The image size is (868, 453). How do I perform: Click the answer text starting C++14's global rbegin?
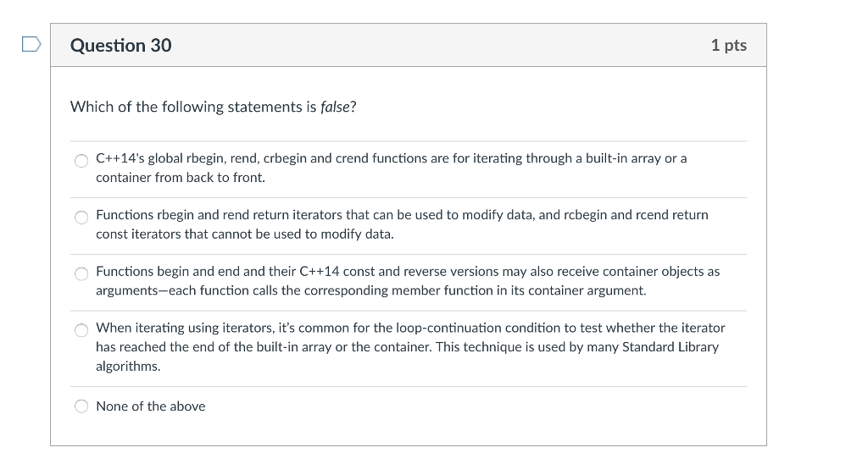(392, 168)
